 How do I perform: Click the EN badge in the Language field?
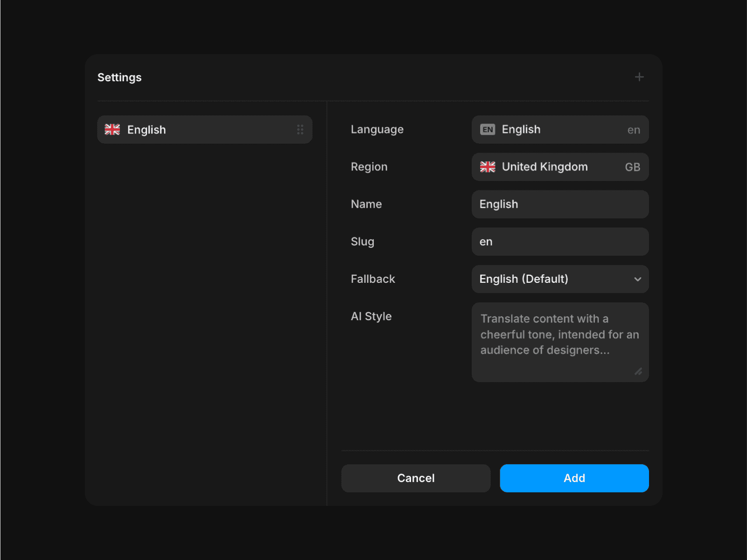pyautogui.click(x=487, y=129)
